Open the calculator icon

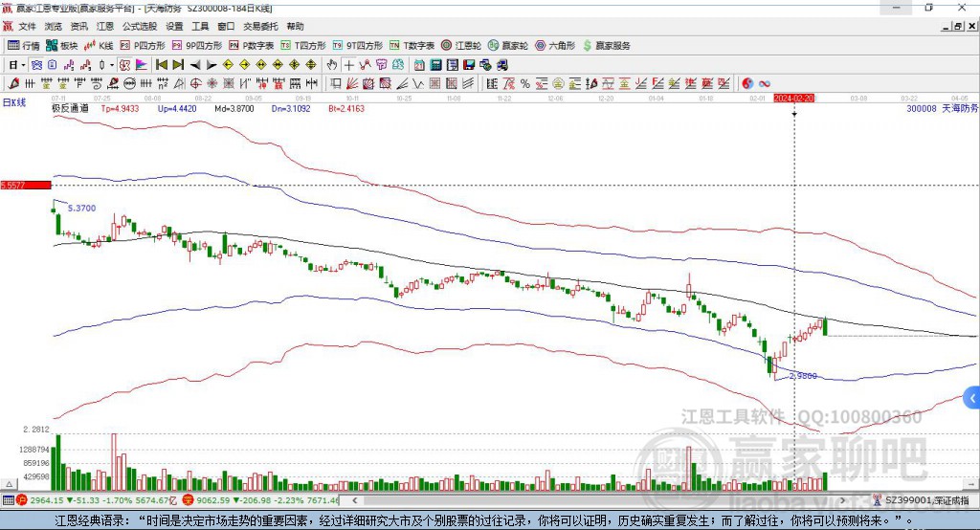tap(435, 65)
